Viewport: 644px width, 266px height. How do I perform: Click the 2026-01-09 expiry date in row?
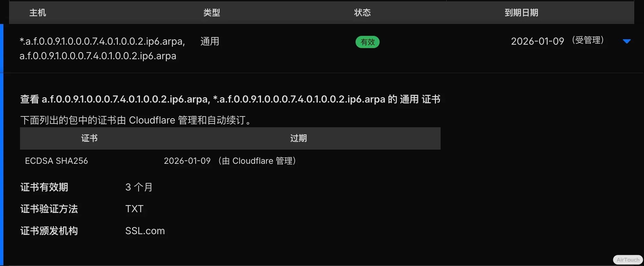click(538, 41)
